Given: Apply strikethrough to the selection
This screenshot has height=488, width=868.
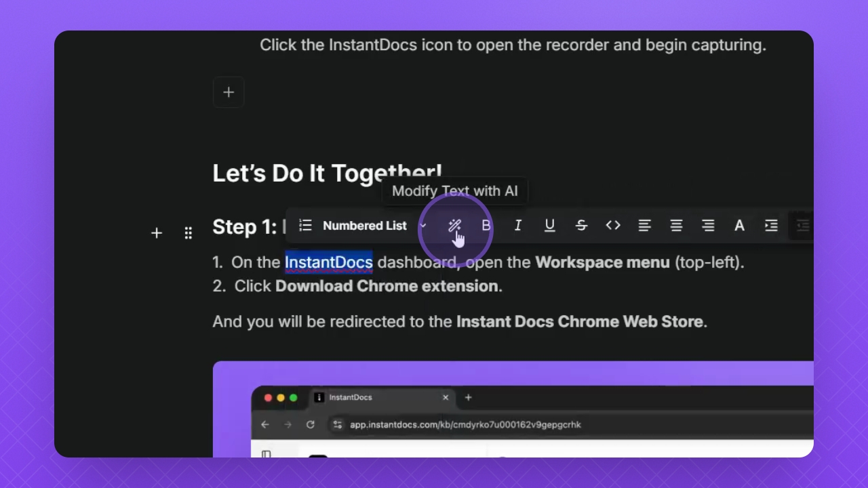Looking at the screenshot, I should pos(581,226).
